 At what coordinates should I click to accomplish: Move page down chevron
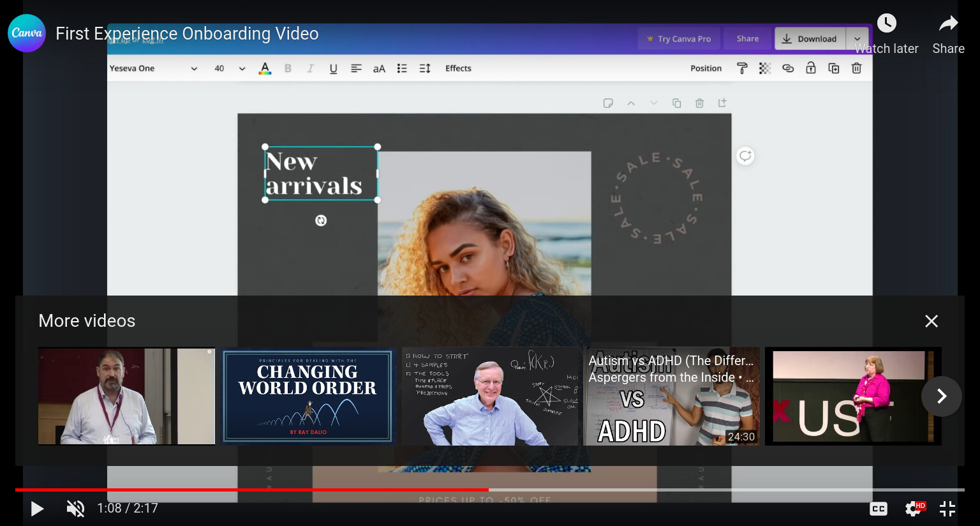(x=653, y=103)
